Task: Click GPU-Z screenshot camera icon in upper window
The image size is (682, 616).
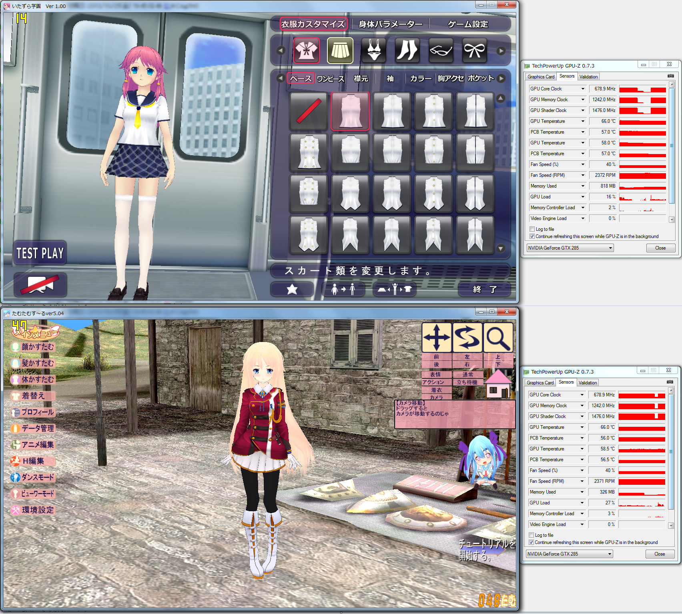Action: [670, 76]
